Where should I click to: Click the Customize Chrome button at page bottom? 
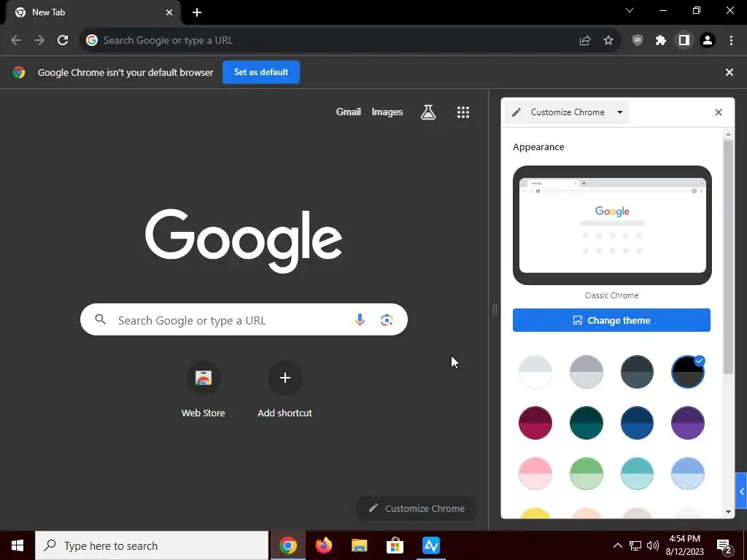pos(417,508)
